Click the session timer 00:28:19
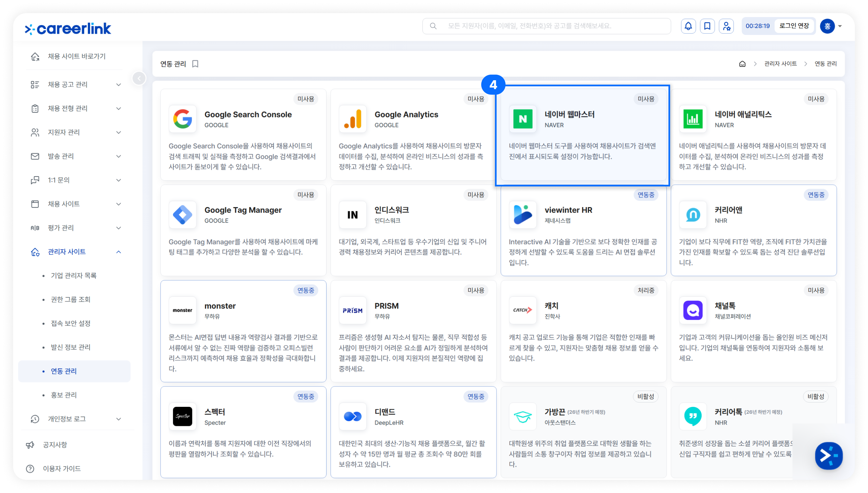 [757, 26]
